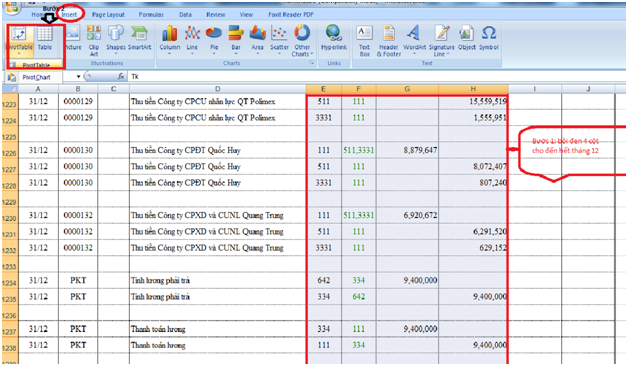Choose PivotTable option in dropdown menu
628x366 pixels.
pos(35,64)
